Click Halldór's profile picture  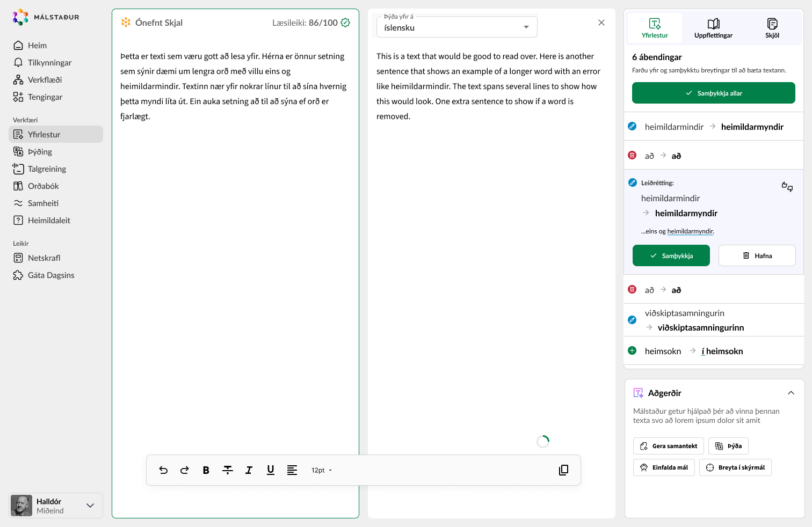pyautogui.click(x=21, y=506)
